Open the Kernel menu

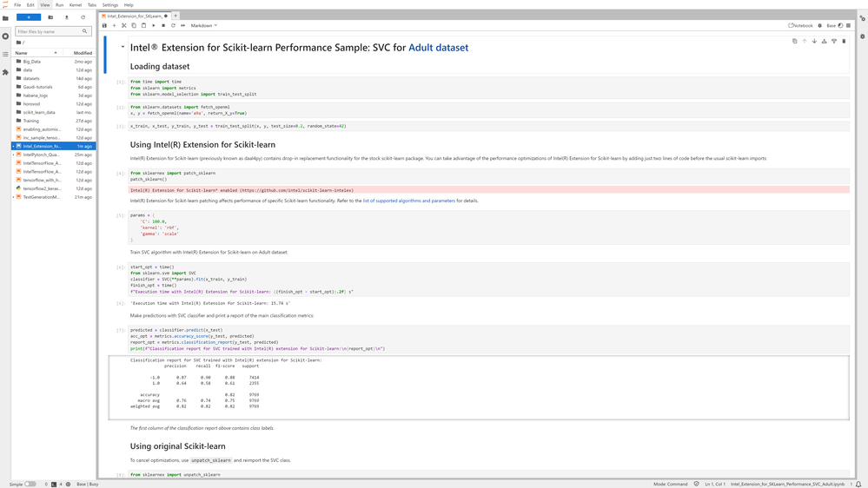[76, 5]
